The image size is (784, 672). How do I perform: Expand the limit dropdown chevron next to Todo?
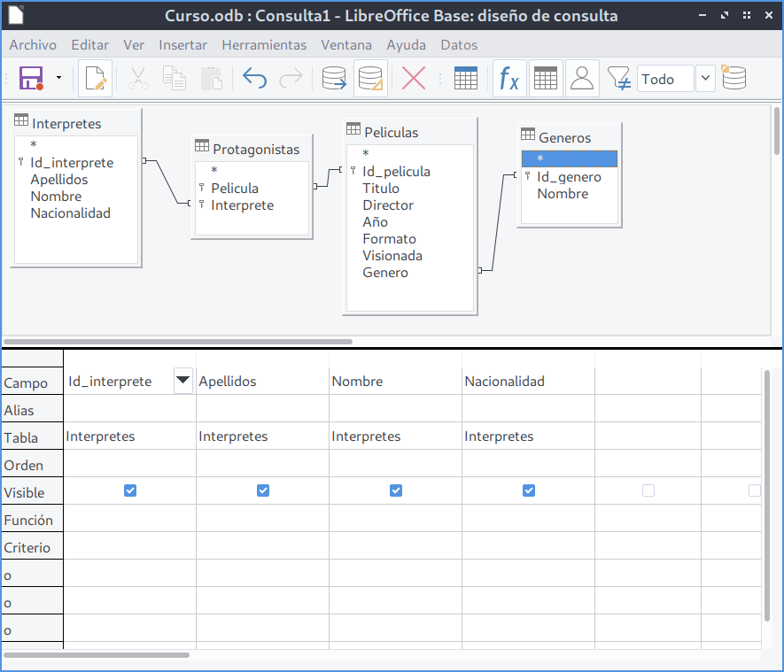705,79
